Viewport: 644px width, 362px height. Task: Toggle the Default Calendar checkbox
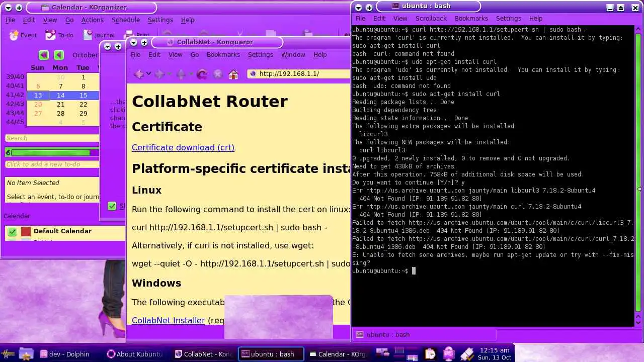[13, 231]
